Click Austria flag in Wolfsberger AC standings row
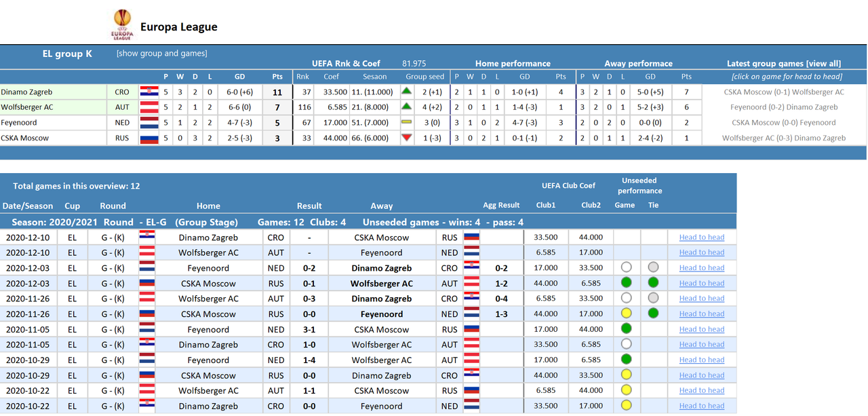This screenshot has width=868, height=416. [x=149, y=107]
